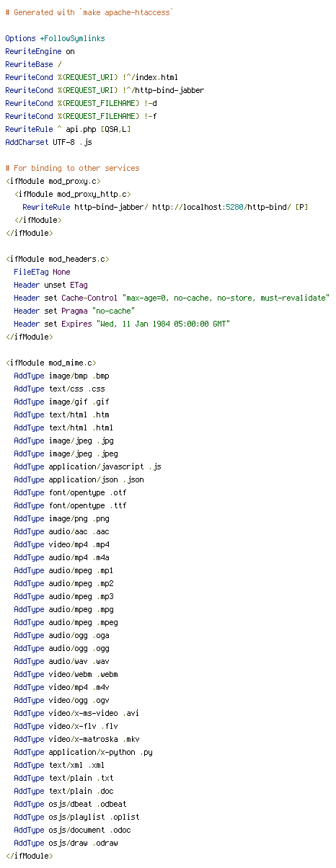Click "AddType text/html .html" line

point(63,428)
